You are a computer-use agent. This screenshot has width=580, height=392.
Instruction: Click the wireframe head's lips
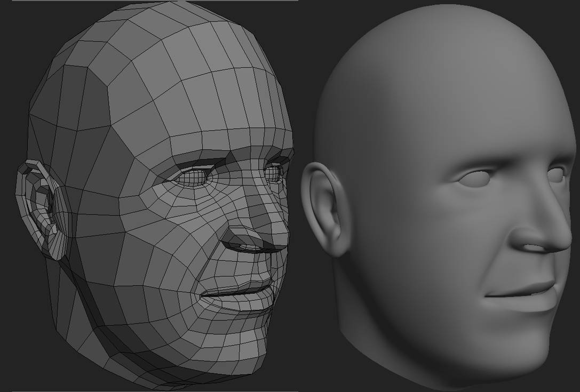pos(237,291)
